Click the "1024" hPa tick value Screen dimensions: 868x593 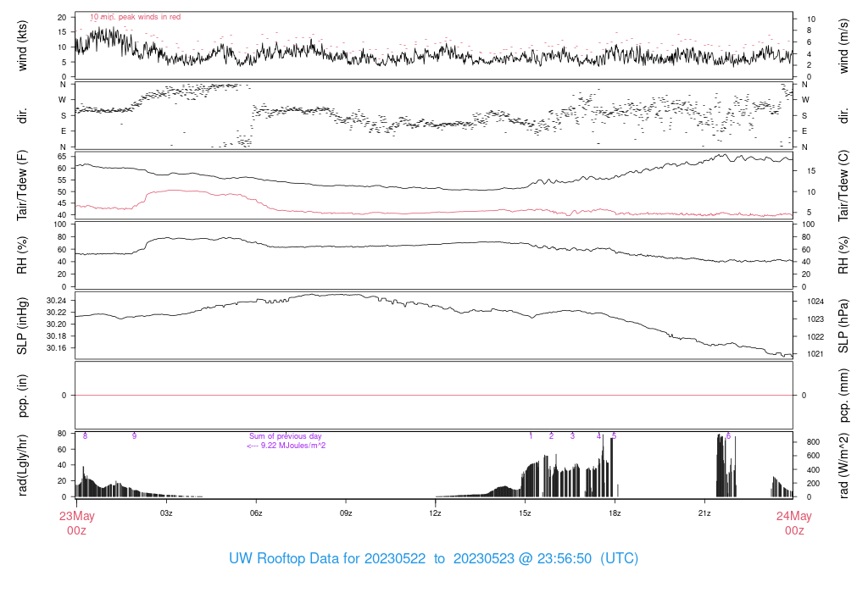click(x=815, y=302)
